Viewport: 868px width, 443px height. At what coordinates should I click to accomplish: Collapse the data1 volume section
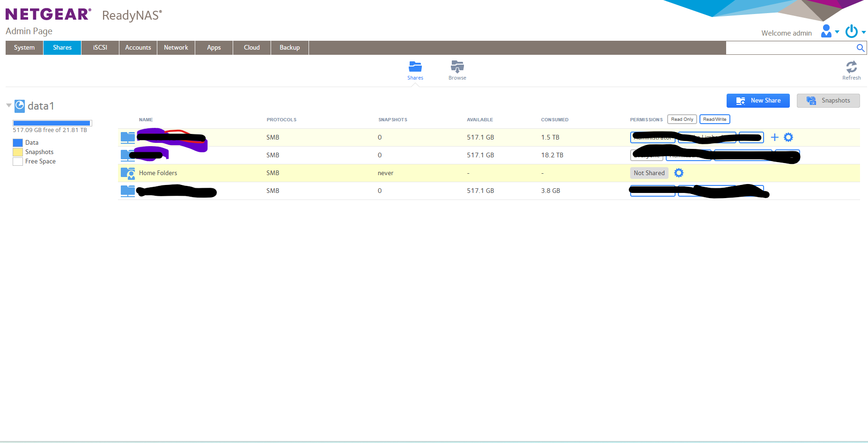(8, 105)
